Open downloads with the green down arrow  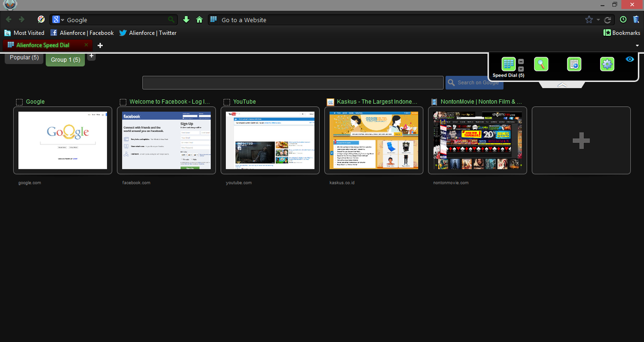[186, 20]
